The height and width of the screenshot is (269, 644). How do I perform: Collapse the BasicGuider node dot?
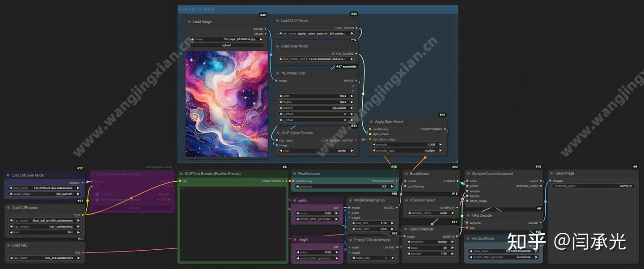(x=406, y=174)
